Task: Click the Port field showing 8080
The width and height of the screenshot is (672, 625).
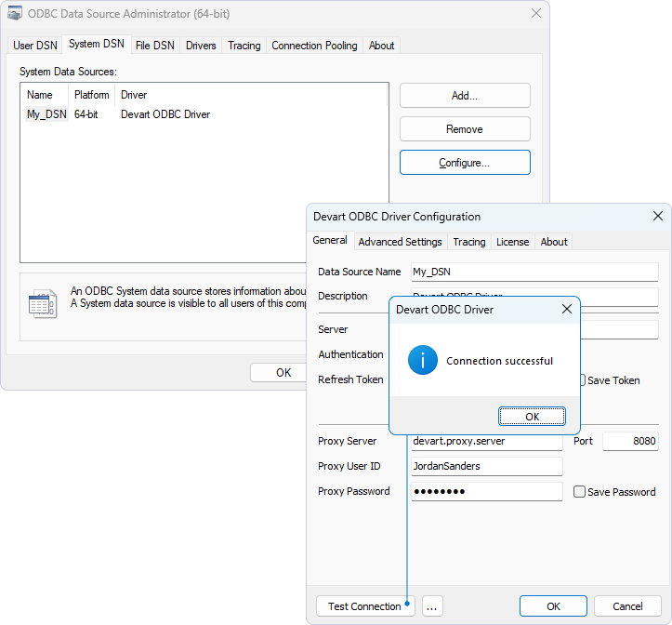Action: [630, 441]
